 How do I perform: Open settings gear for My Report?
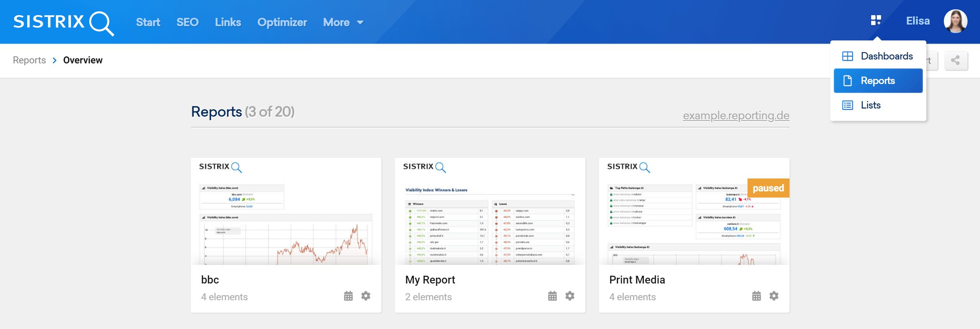(x=570, y=296)
